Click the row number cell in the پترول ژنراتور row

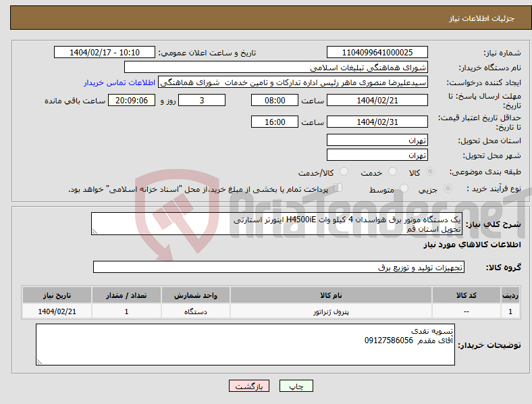pyautogui.click(x=510, y=311)
